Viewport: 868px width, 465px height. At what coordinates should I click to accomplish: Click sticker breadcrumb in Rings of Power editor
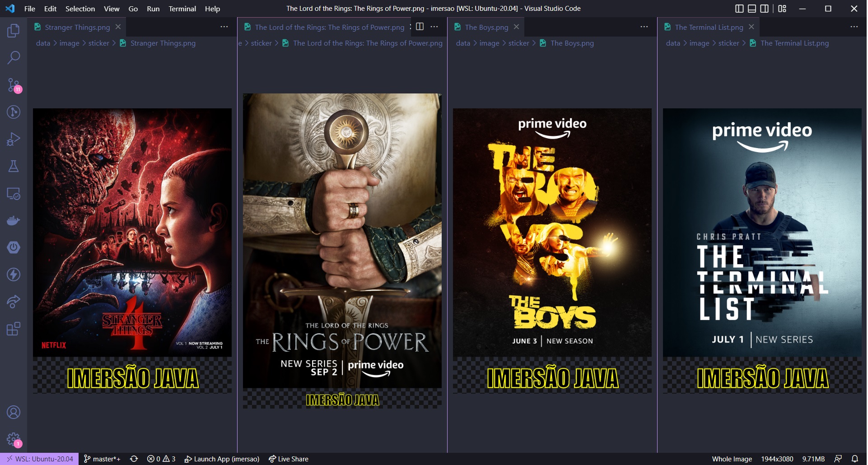point(261,43)
